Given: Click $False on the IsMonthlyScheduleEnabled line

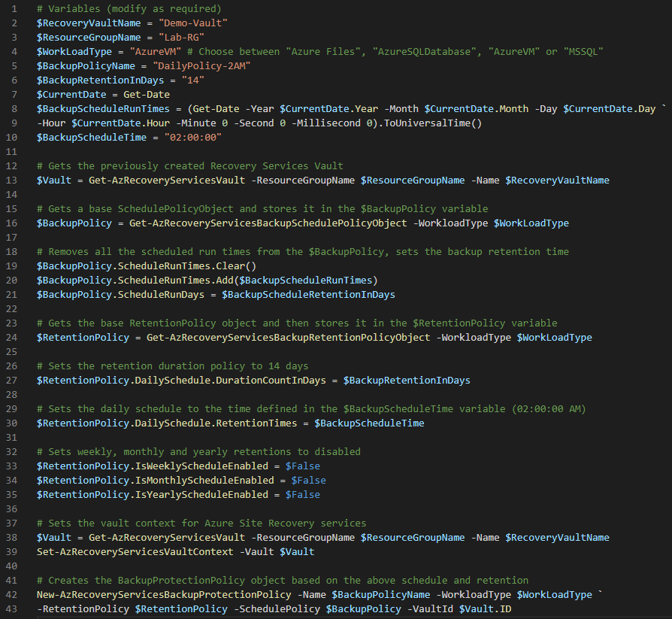Looking at the screenshot, I should [x=309, y=481].
